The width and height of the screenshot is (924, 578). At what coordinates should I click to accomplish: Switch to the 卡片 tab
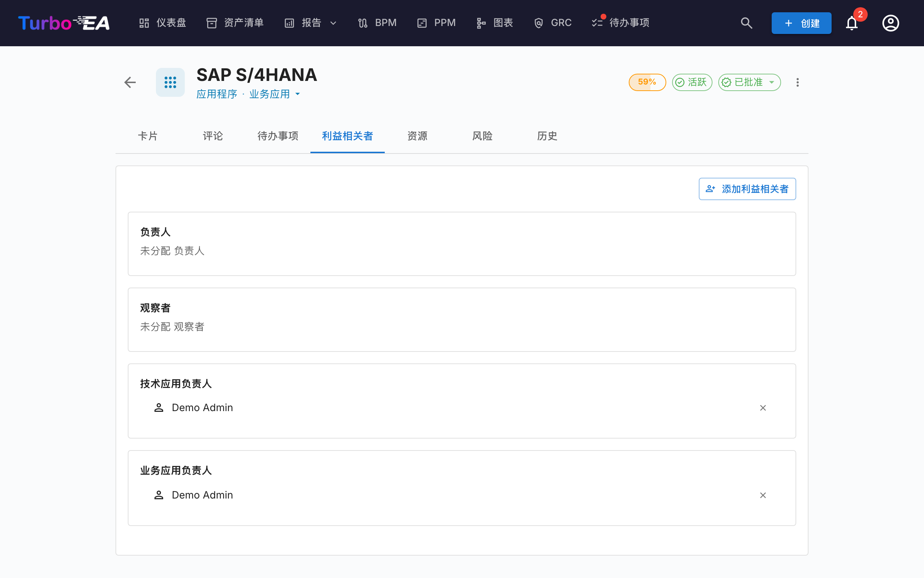pos(148,136)
